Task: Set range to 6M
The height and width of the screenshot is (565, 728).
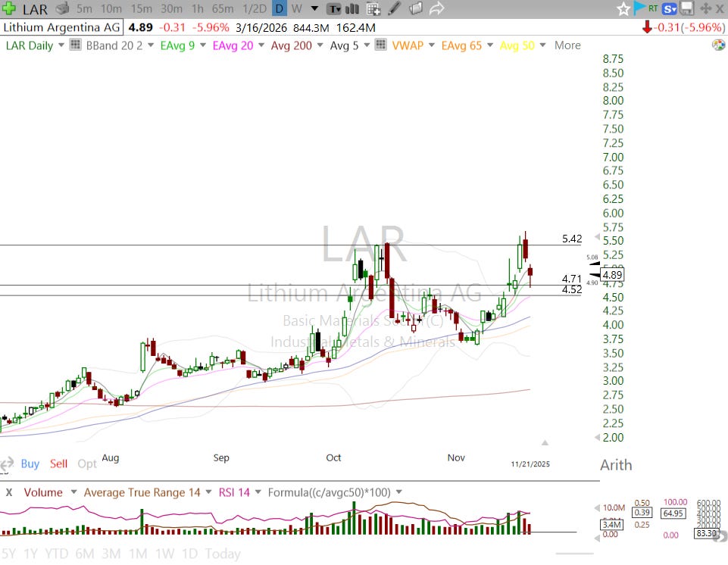Action: coord(85,554)
